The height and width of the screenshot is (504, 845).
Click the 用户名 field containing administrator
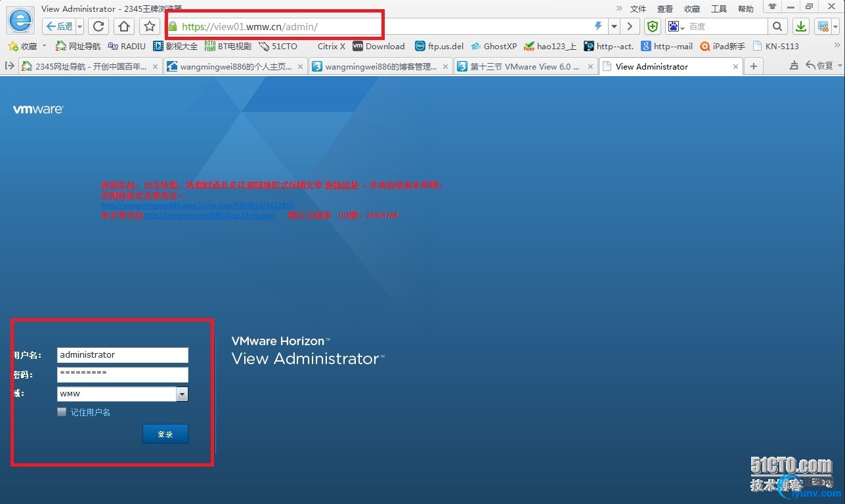point(123,355)
